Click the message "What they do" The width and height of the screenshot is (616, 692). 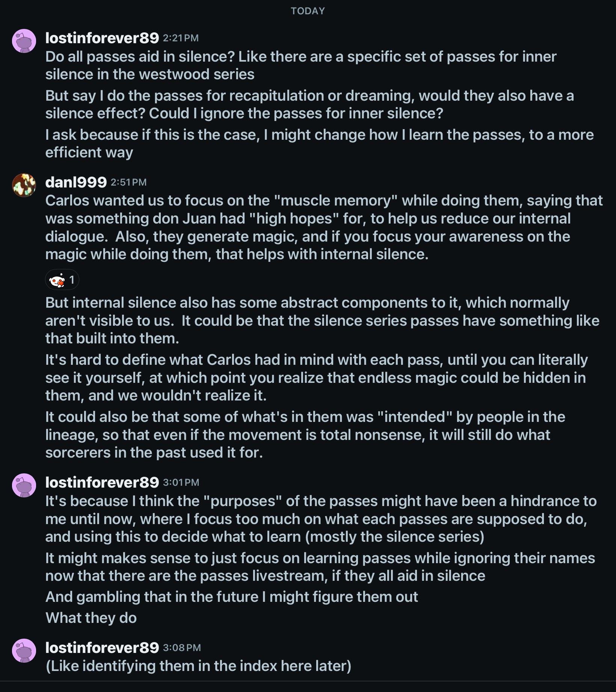[x=91, y=618]
